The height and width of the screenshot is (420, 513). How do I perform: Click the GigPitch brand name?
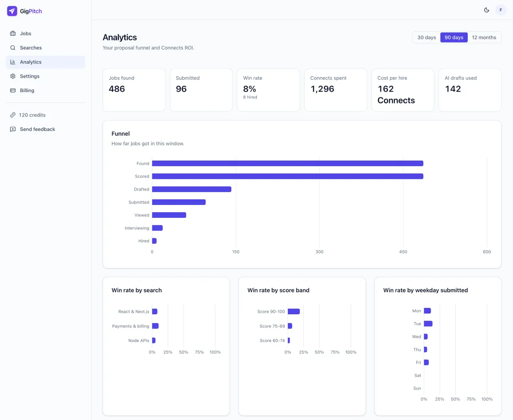31,11
